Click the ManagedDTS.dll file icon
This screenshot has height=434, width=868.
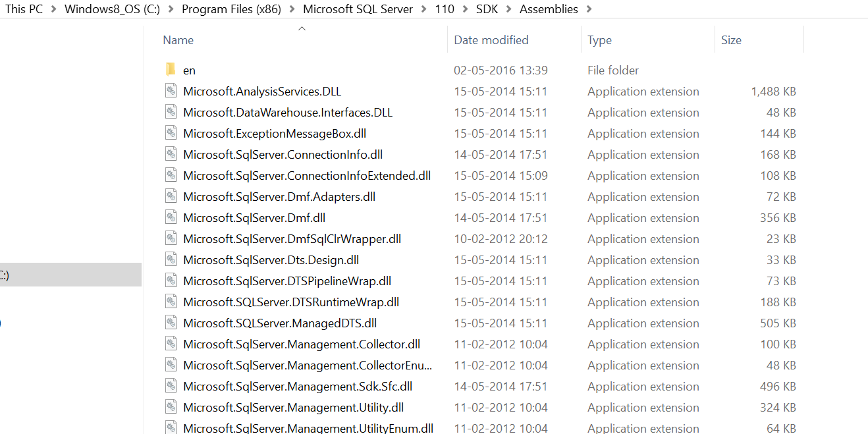[x=171, y=323]
